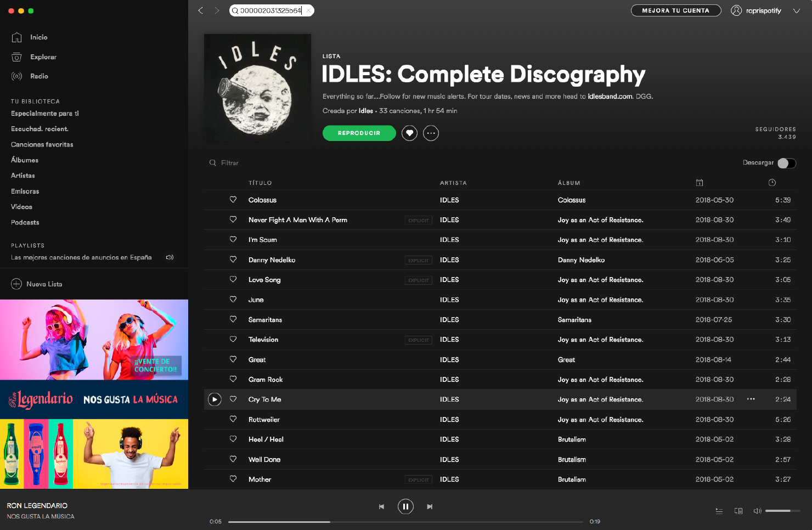This screenshot has height=530, width=812.
Task: Sort by the duration clock icon
Action: point(772,183)
